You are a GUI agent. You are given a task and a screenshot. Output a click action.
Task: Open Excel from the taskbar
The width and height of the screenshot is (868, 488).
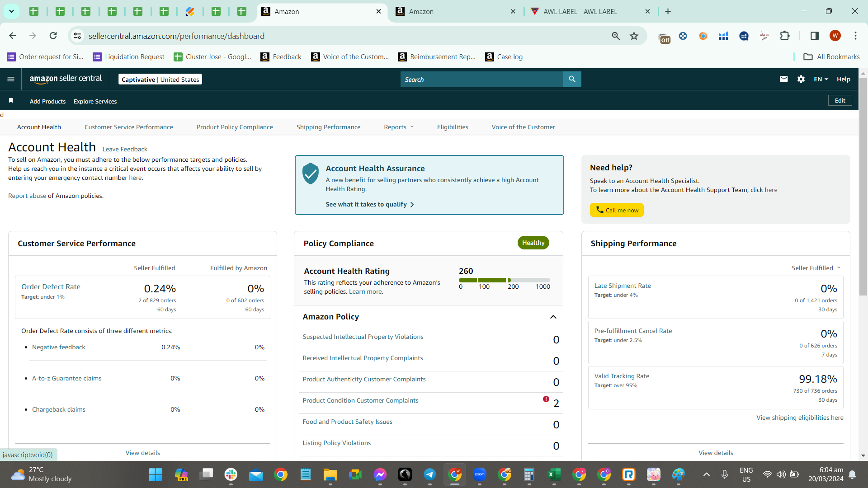[x=554, y=475]
